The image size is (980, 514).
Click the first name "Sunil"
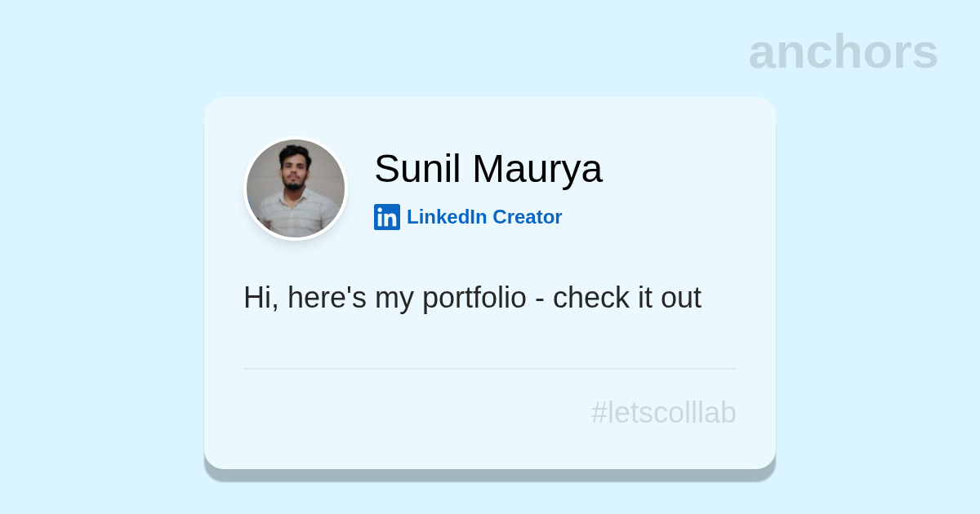(x=417, y=169)
